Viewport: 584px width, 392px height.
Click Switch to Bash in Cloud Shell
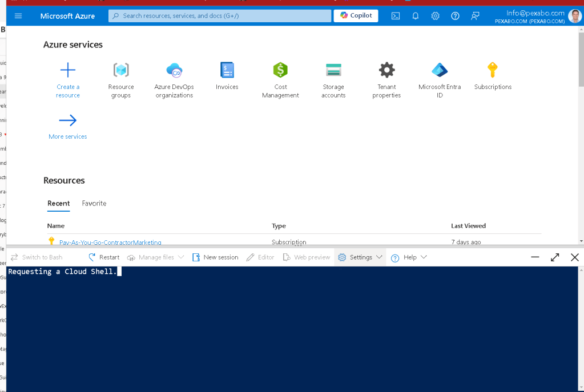point(37,257)
